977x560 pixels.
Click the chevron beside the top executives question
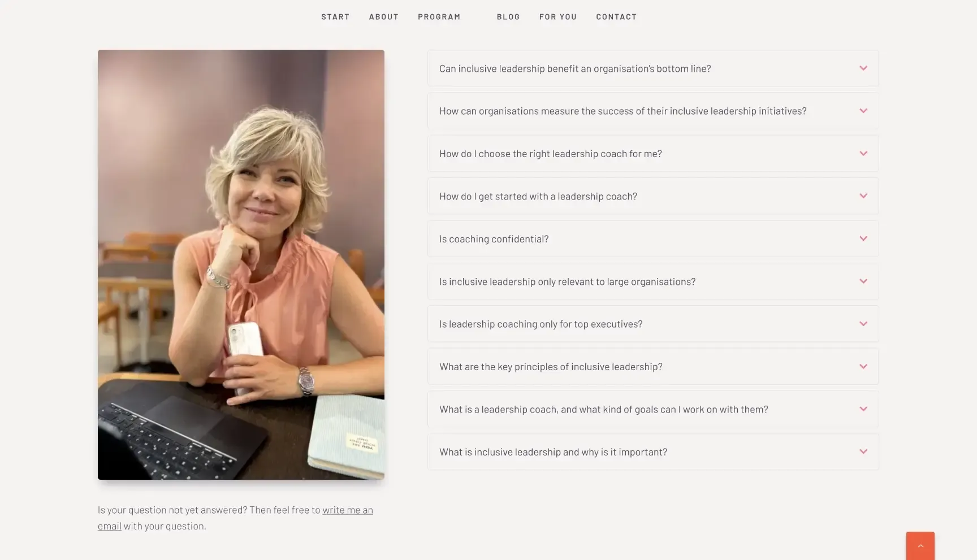pyautogui.click(x=863, y=324)
